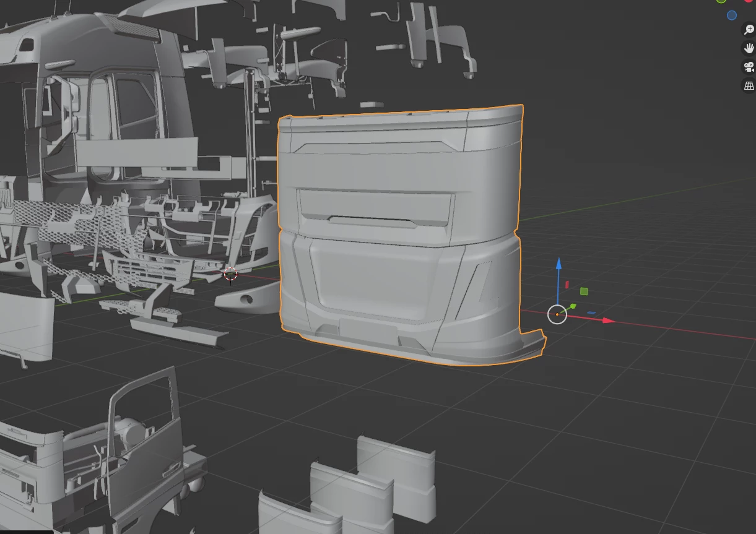Click the red plane handle on move gizmo
The image size is (756, 534).
point(567,285)
